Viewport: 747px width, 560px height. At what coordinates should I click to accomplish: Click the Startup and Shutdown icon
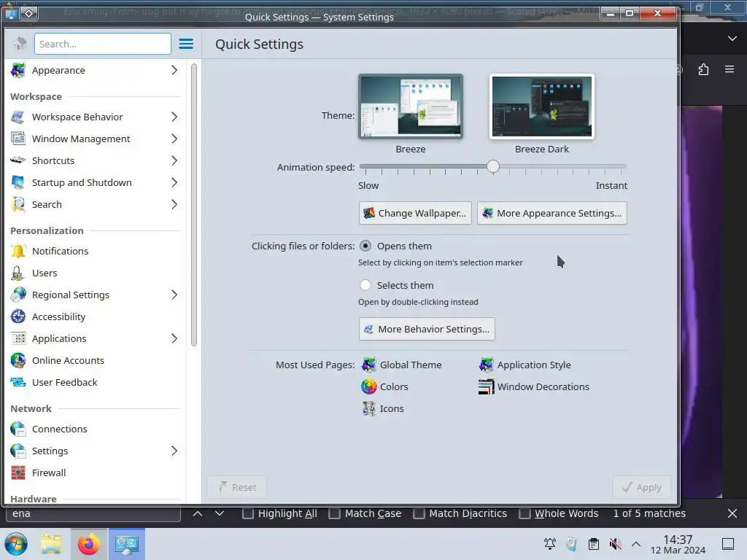point(18,182)
